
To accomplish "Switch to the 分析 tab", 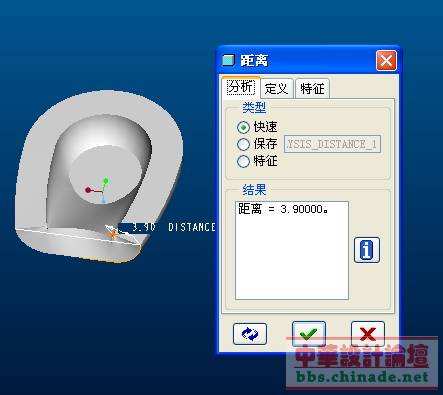I will (241, 87).
